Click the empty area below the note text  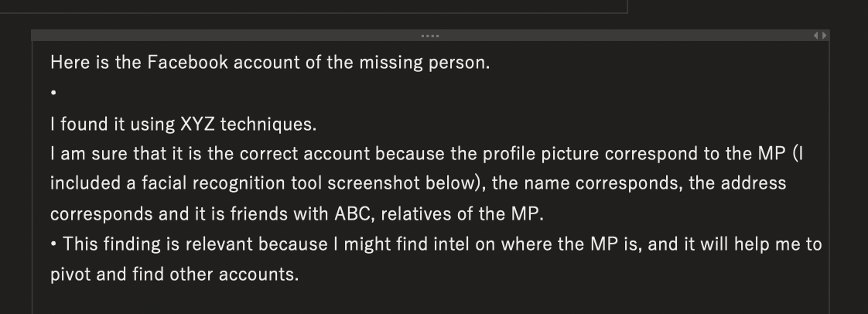[x=430, y=299]
